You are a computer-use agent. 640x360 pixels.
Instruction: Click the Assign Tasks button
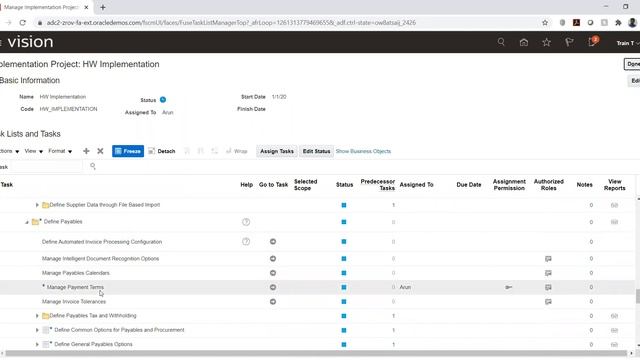tap(277, 151)
